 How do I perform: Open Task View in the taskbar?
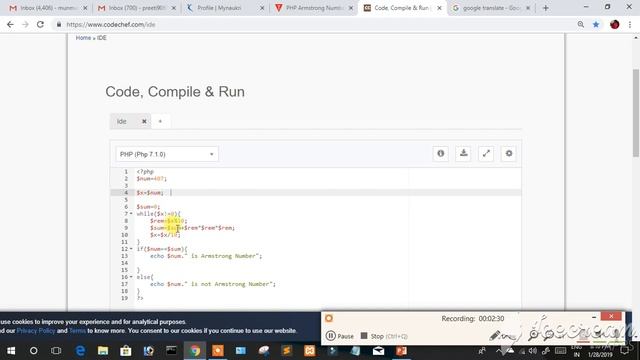[56, 351]
